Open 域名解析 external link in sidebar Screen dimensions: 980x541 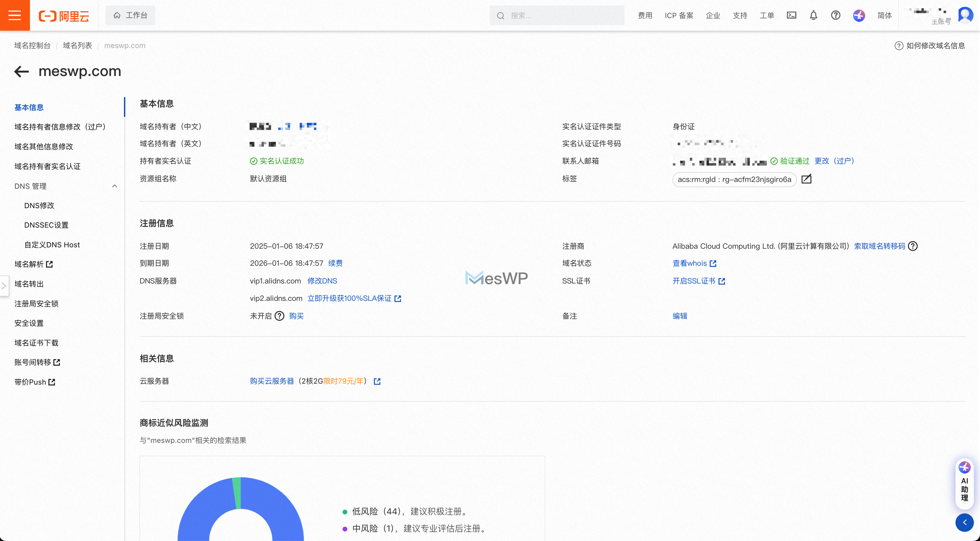33,264
